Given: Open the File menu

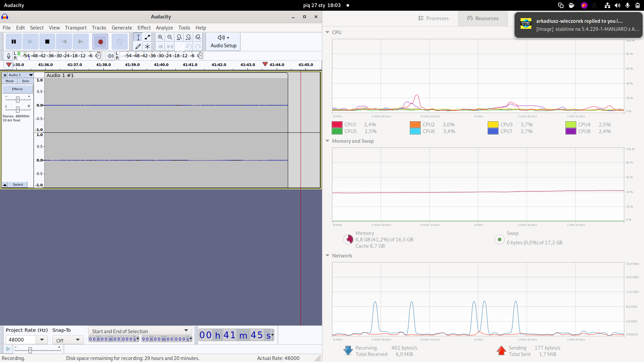Looking at the screenshot, I should click(7, 28).
